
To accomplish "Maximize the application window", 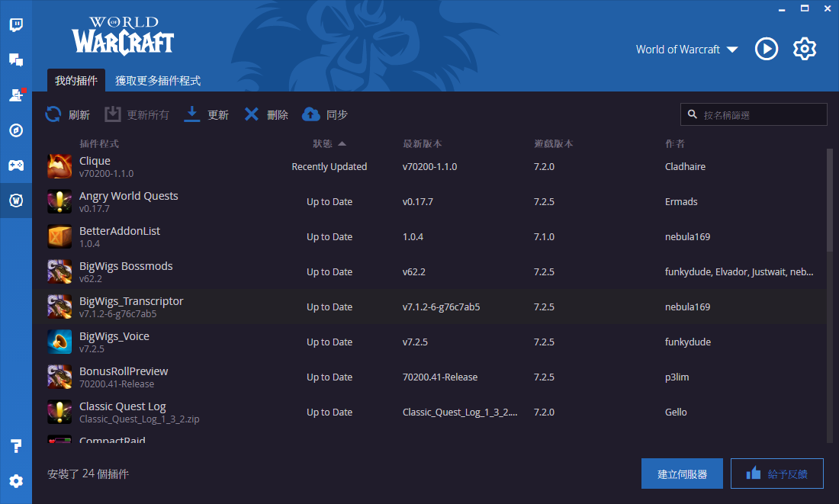I will (x=804, y=8).
